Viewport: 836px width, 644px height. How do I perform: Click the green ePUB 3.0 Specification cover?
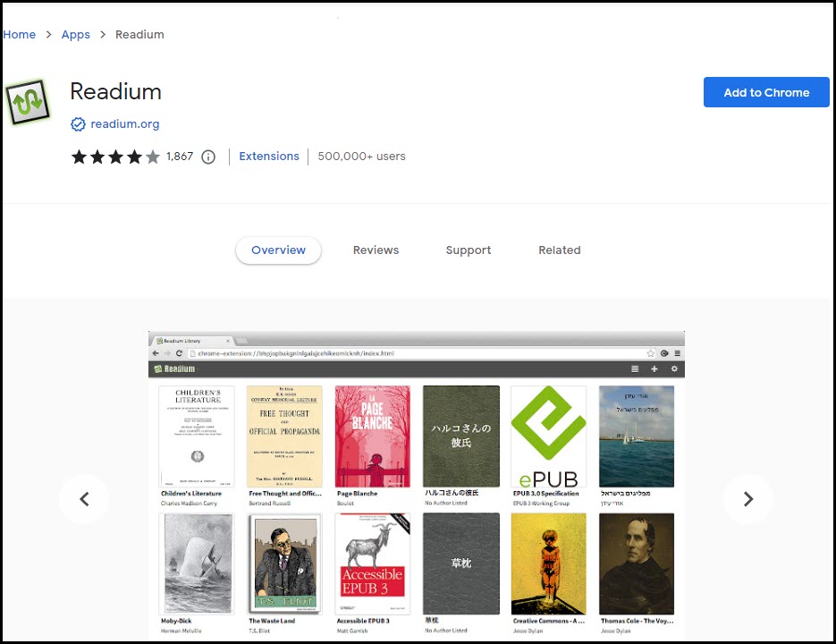tap(549, 436)
